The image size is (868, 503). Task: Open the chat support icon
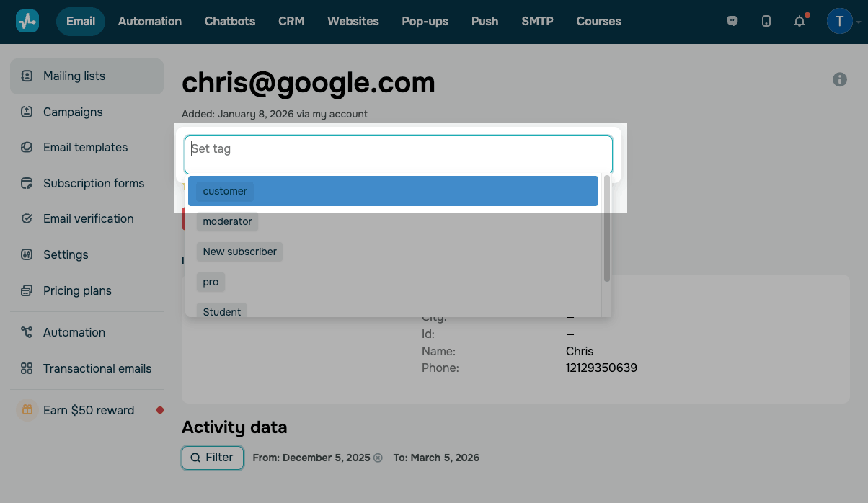[732, 22]
